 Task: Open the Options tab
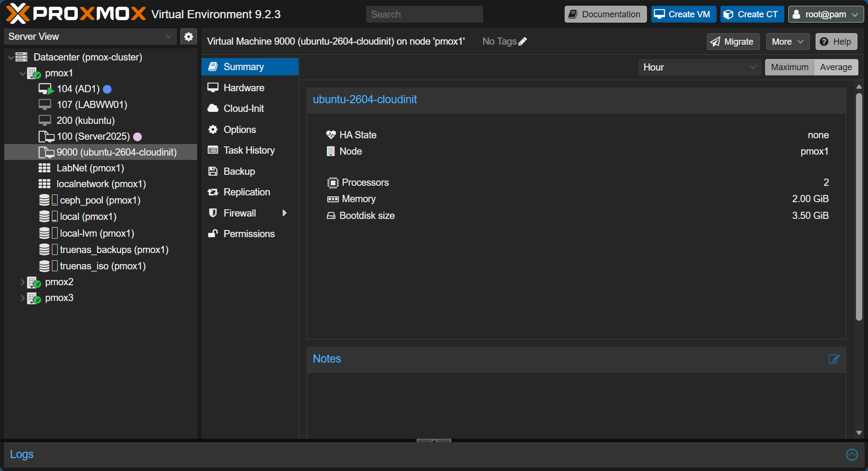[x=250, y=130]
